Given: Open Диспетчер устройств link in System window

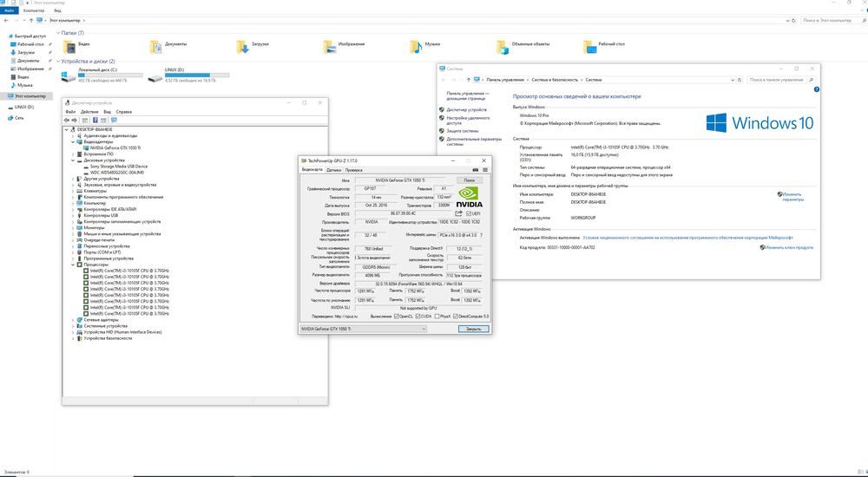Looking at the screenshot, I should click(x=467, y=109).
